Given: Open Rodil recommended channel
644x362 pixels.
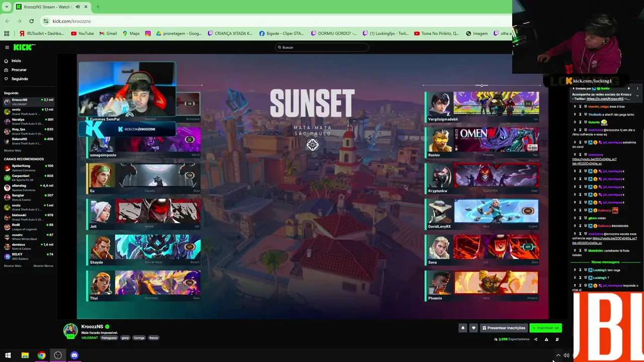Looking at the screenshot, I should click(x=29, y=227).
